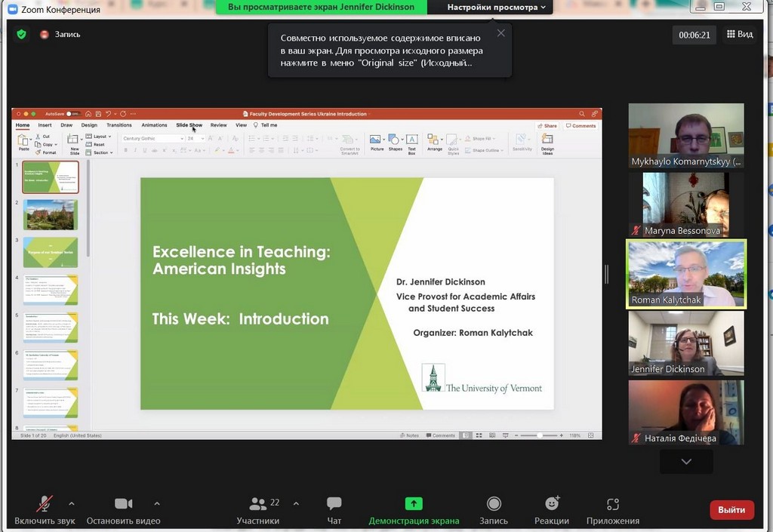773x532 pixels.
Task: Click the Запись record icon
Action: [494, 509]
